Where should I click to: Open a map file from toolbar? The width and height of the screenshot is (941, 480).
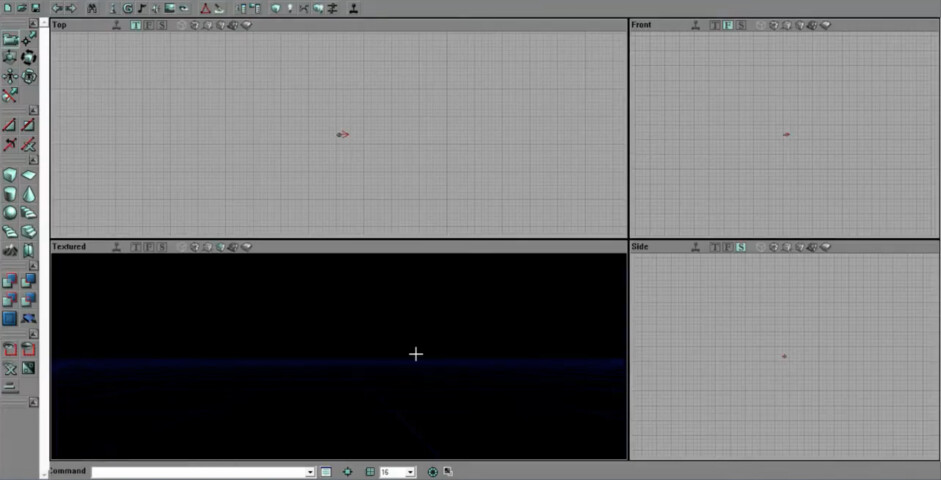click(22, 8)
